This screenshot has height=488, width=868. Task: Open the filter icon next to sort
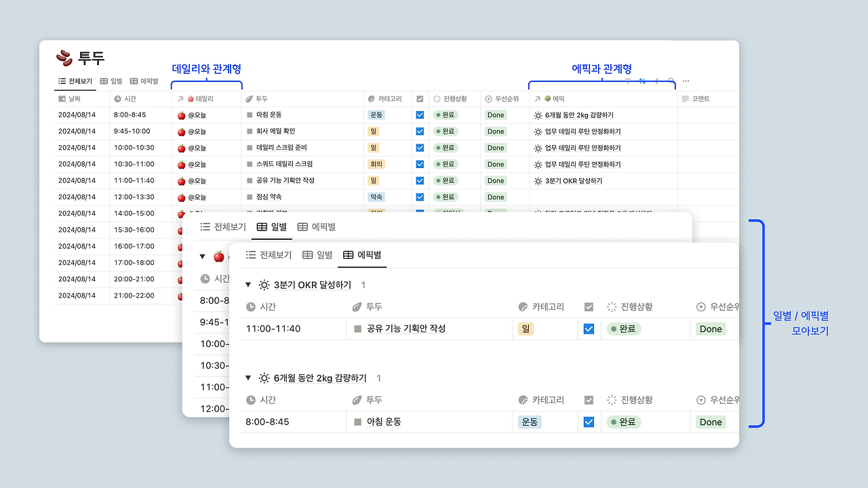[x=628, y=81]
